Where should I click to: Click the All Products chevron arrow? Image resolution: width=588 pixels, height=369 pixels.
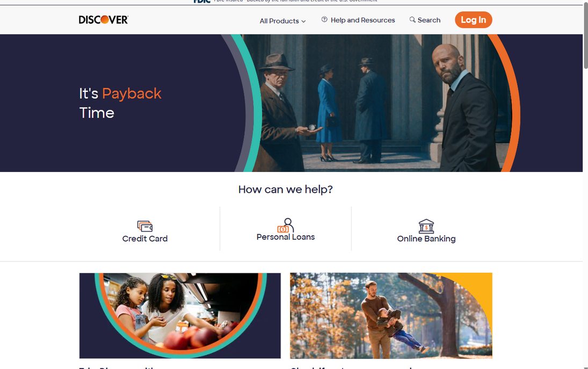pos(303,21)
